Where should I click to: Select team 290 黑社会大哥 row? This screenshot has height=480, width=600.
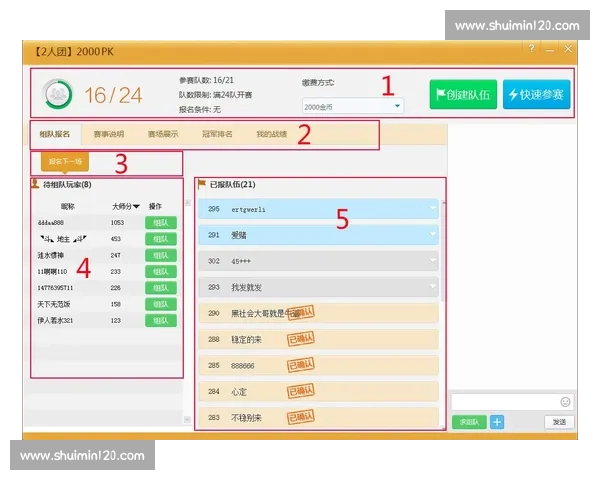(x=318, y=313)
